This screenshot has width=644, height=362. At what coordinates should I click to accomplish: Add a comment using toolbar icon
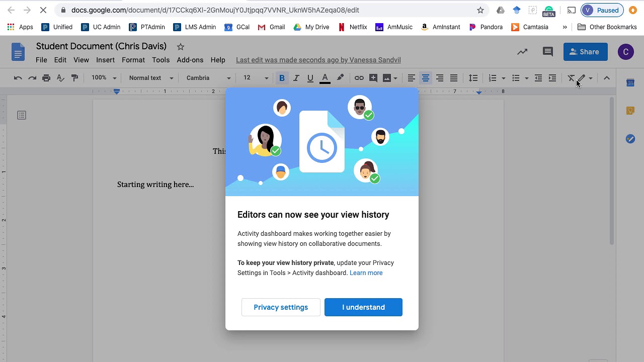(373, 78)
